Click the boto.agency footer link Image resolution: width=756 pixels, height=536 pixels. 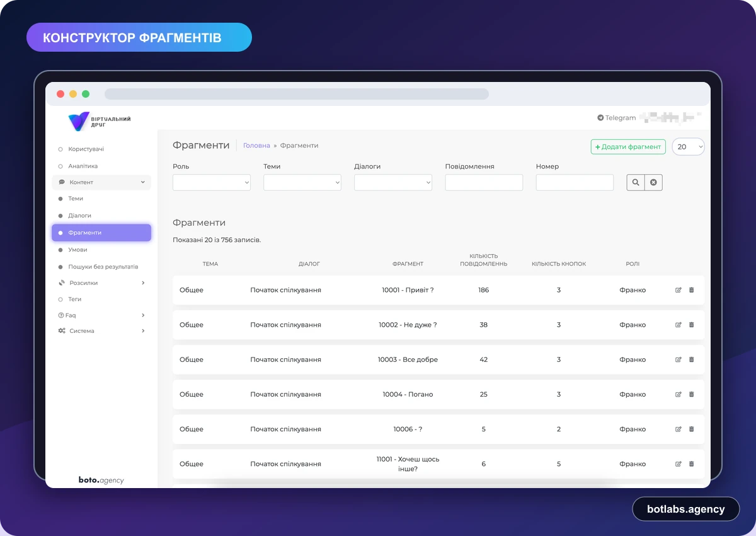(101, 480)
